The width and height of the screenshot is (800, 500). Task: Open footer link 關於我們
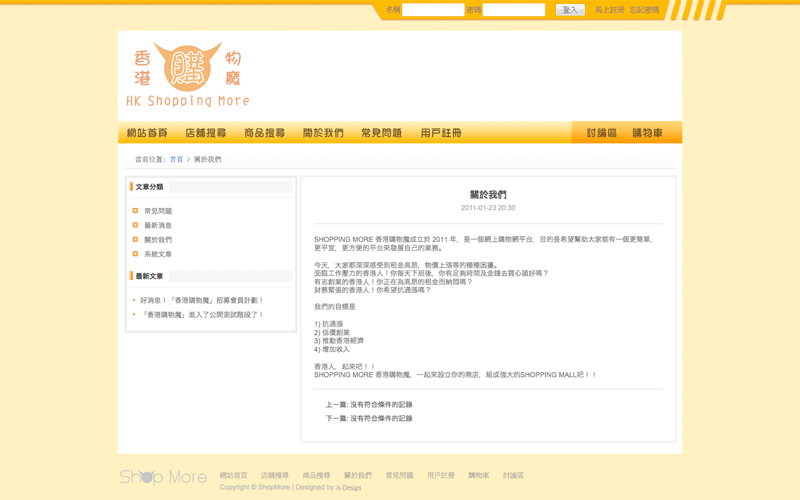[358, 475]
